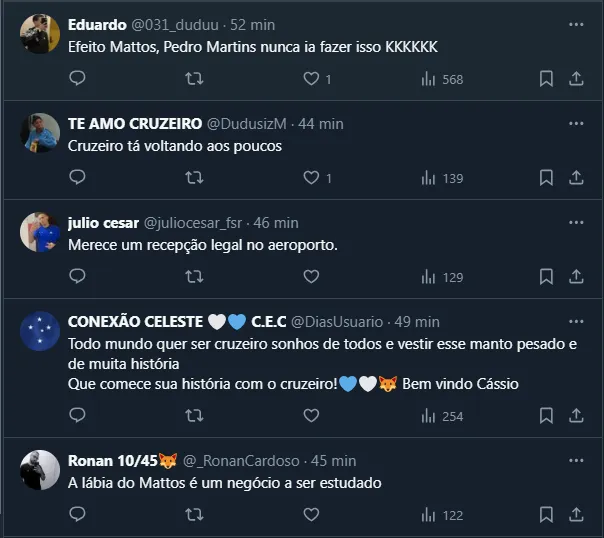
Task: Visit the @DudusizM profile handle
Action: [246, 123]
